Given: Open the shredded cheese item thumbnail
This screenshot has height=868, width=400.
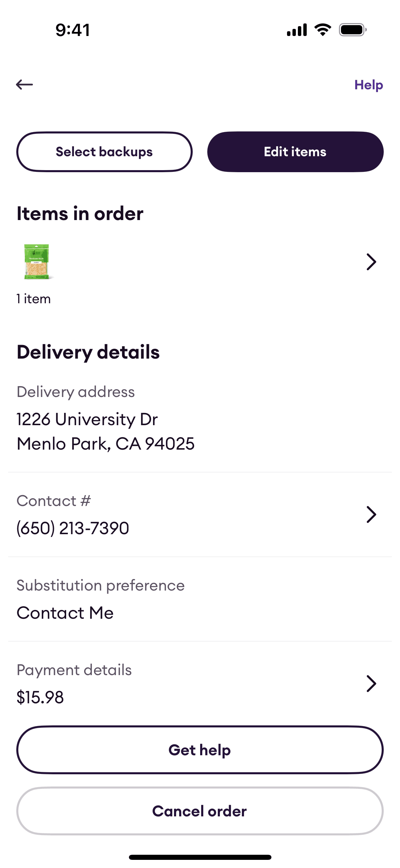Looking at the screenshot, I should pyautogui.click(x=37, y=261).
